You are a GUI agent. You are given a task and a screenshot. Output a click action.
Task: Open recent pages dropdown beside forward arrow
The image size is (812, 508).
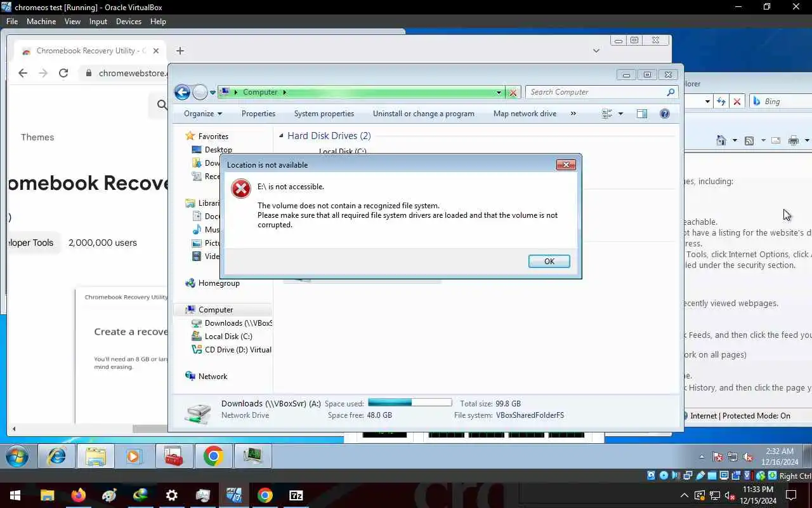213,93
